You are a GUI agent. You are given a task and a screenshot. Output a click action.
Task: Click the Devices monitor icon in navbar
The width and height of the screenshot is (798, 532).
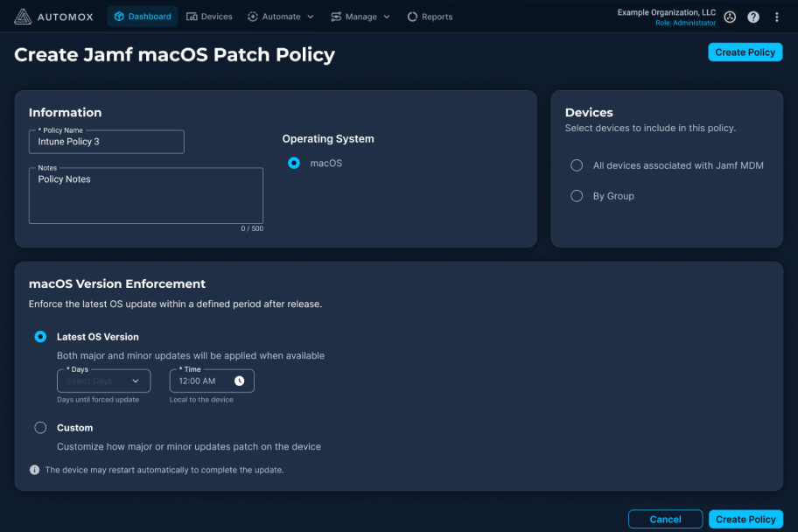(192, 17)
